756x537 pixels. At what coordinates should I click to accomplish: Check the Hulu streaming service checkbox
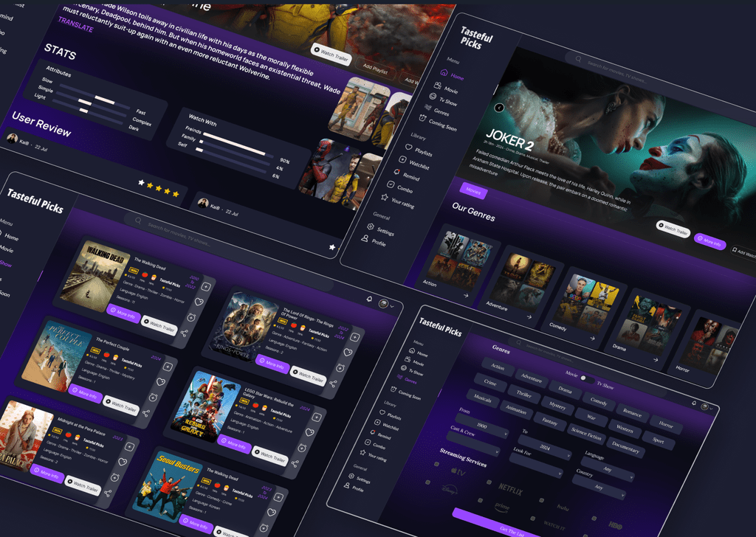(541, 500)
